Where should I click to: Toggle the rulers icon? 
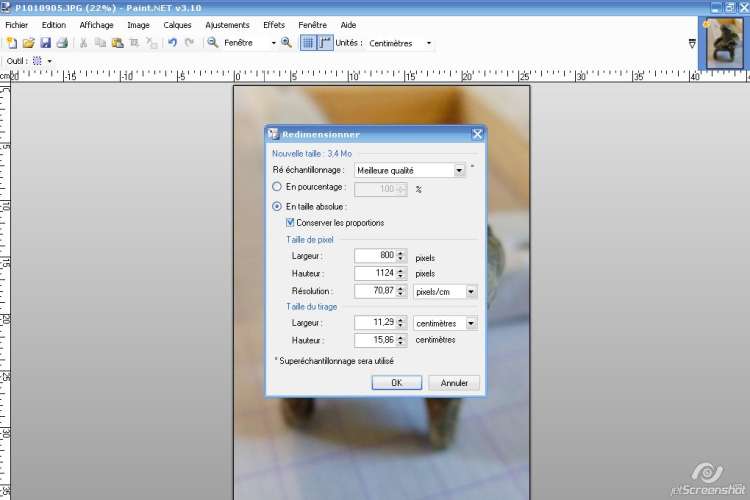325,43
